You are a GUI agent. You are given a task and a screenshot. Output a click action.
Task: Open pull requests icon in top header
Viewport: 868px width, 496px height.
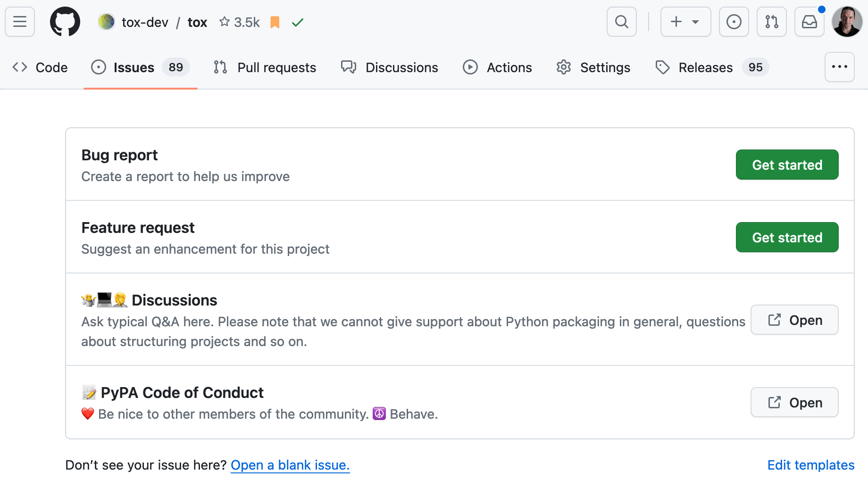click(771, 22)
